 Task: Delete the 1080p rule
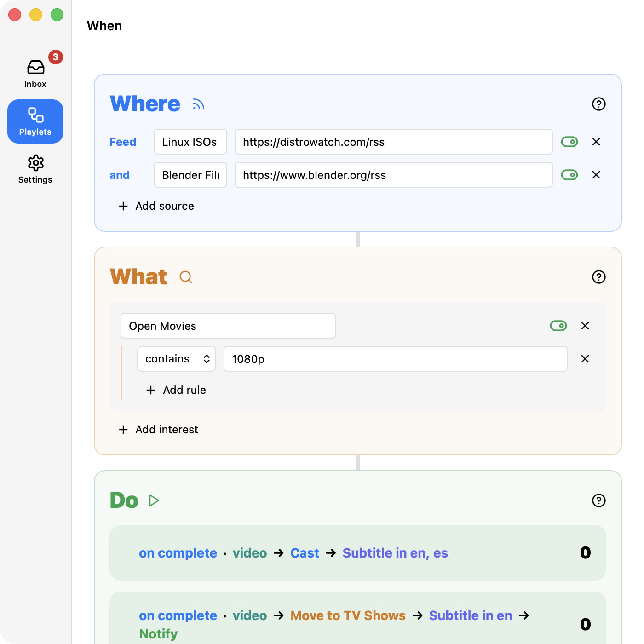[x=585, y=359]
